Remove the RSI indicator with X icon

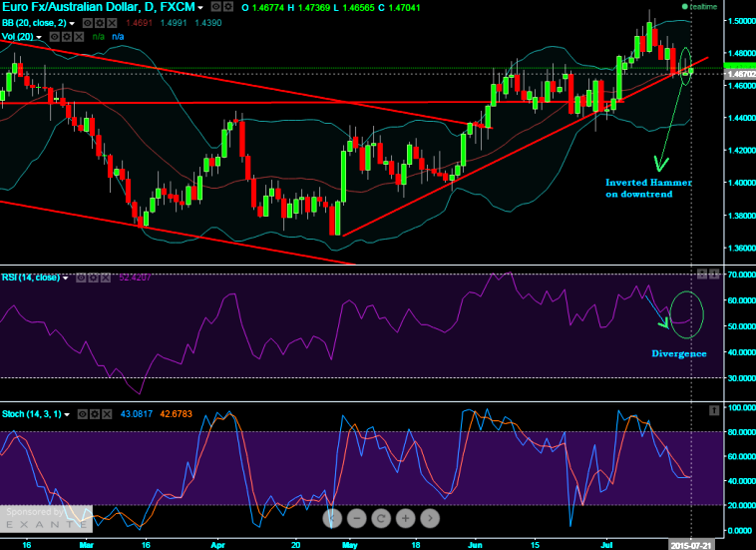106,277
